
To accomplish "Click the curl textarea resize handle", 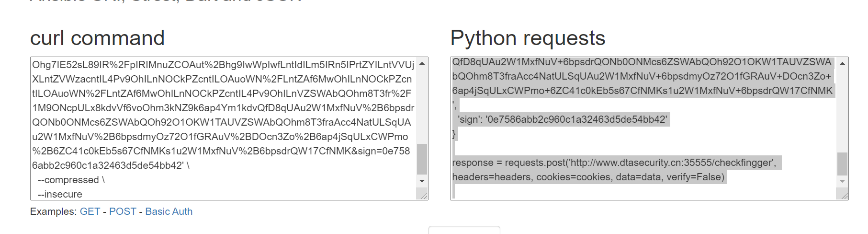I will [x=424, y=196].
